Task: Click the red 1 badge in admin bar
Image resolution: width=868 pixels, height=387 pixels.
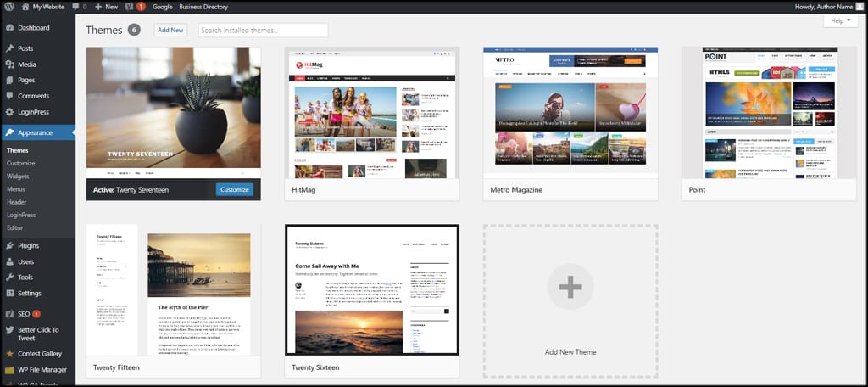Action: pos(142,7)
